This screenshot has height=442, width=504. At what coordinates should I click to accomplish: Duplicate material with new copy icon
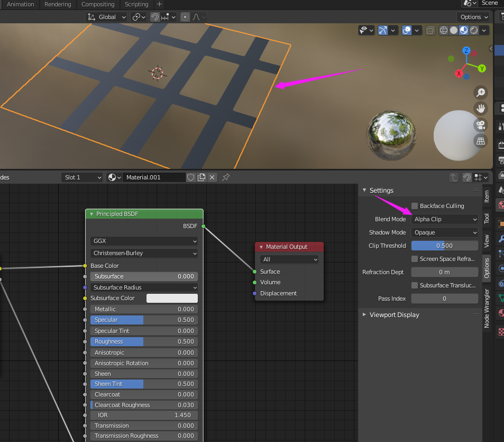201,177
